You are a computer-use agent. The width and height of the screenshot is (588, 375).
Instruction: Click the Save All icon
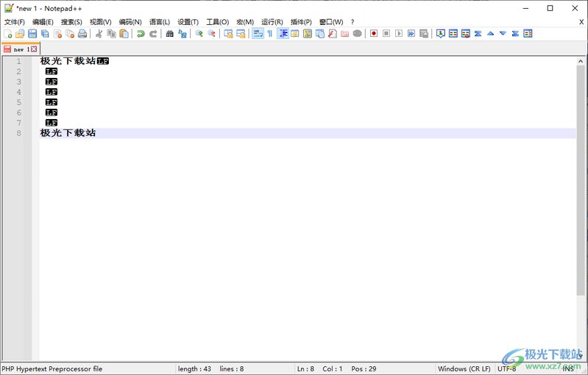pos(45,34)
